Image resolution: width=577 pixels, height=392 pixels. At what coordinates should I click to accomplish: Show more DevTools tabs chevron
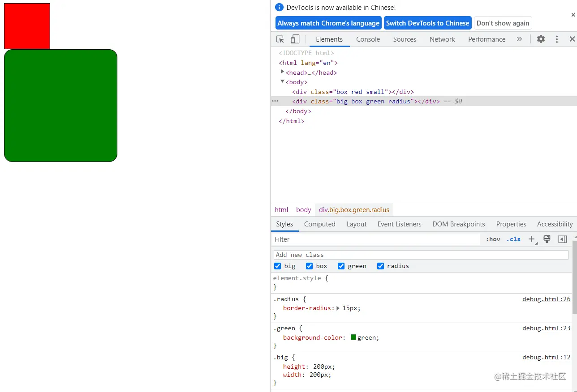pos(519,39)
